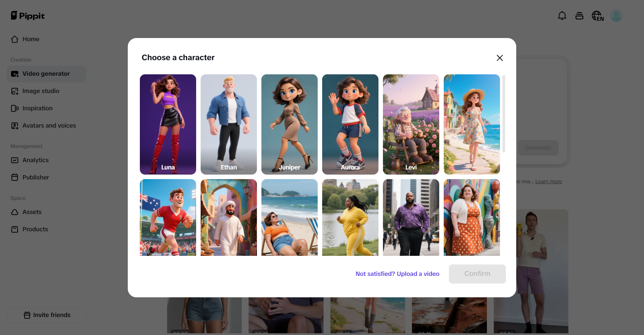The image size is (644, 335).
Task: Select the soccer player in red jersey
Action: coord(168,217)
